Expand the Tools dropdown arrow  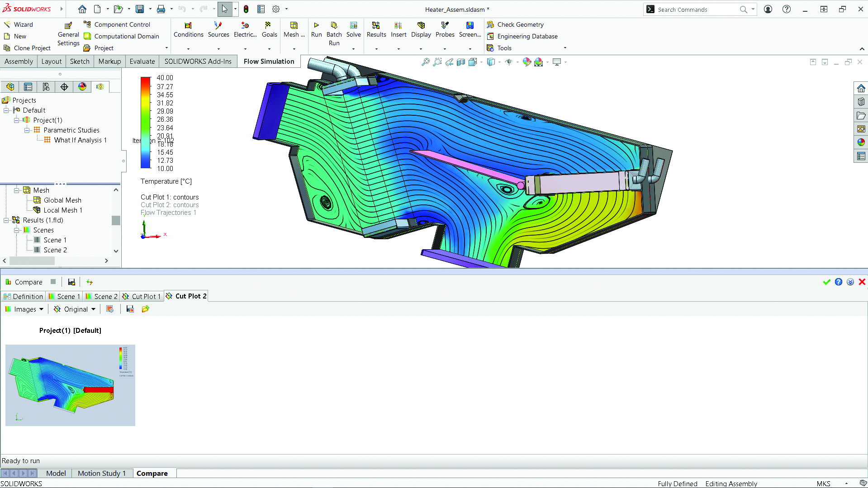click(x=565, y=48)
